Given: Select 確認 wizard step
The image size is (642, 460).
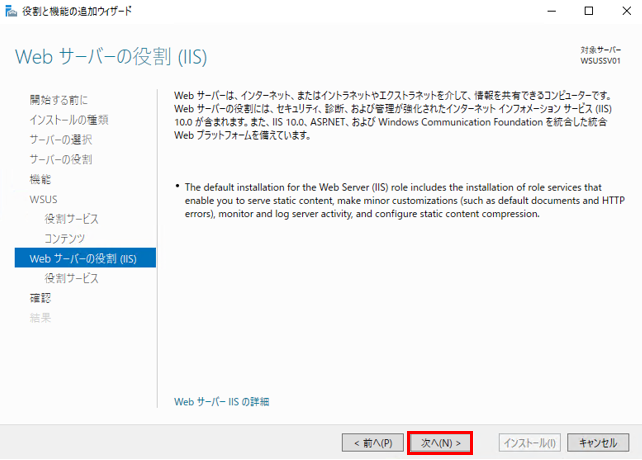Looking at the screenshot, I should click(x=40, y=298).
